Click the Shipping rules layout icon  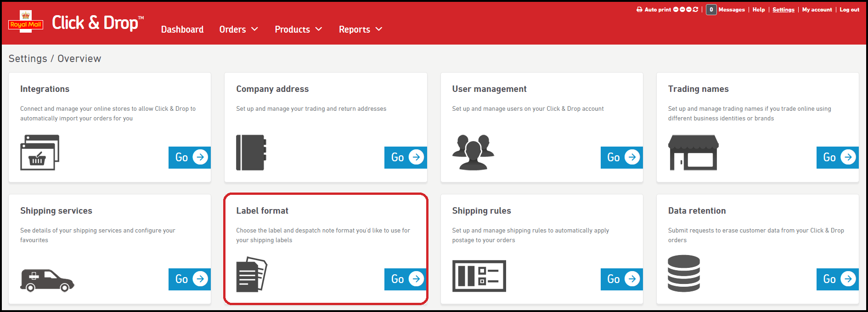pyautogui.click(x=479, y=276)
